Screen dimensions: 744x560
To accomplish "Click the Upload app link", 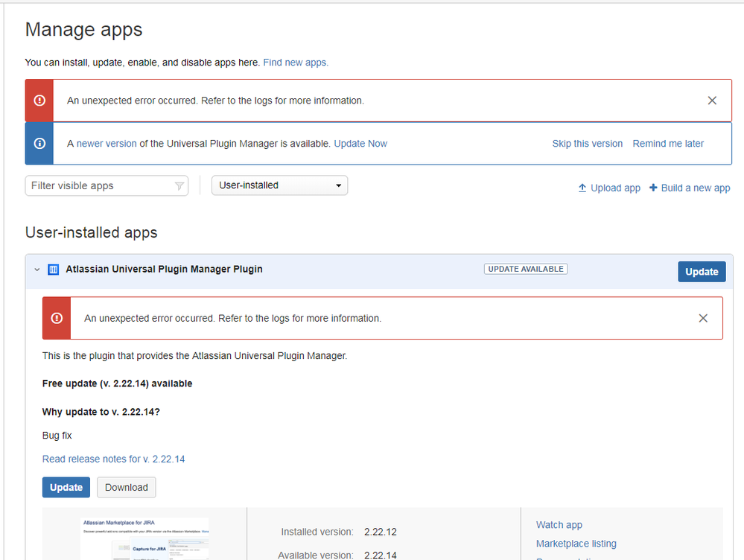I will tap(609, 188).
